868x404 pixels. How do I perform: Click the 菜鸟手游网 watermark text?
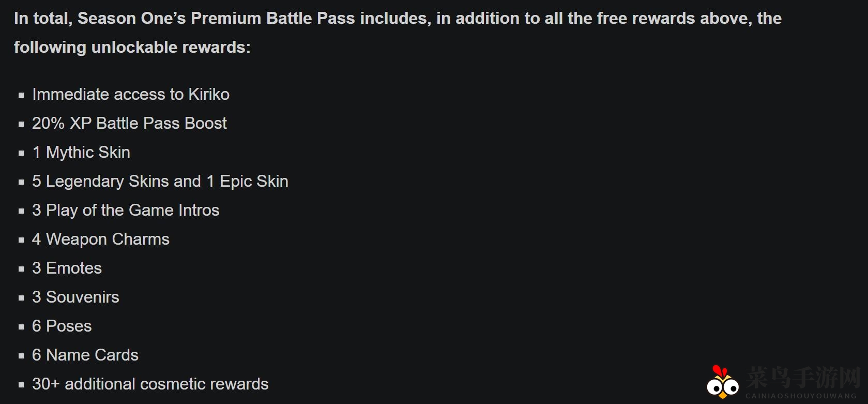point(803,377)
